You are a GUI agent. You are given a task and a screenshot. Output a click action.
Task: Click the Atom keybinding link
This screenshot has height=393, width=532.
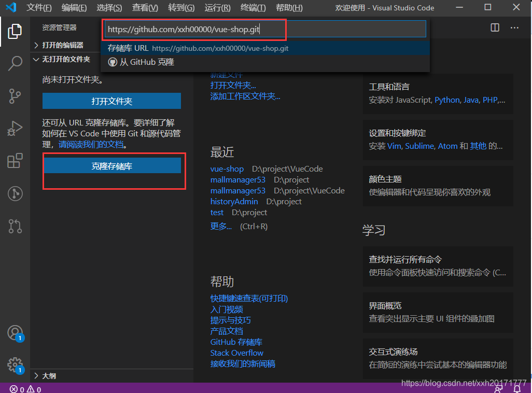(448, 146)
